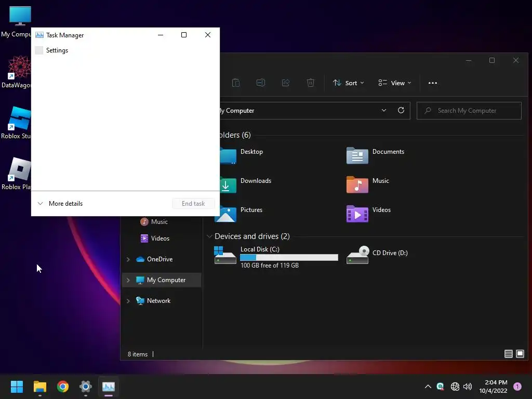Click the Settings gear on the taskbar
Image resolution: width=532 pixels, height=399 pixels.
coord(86,387)
